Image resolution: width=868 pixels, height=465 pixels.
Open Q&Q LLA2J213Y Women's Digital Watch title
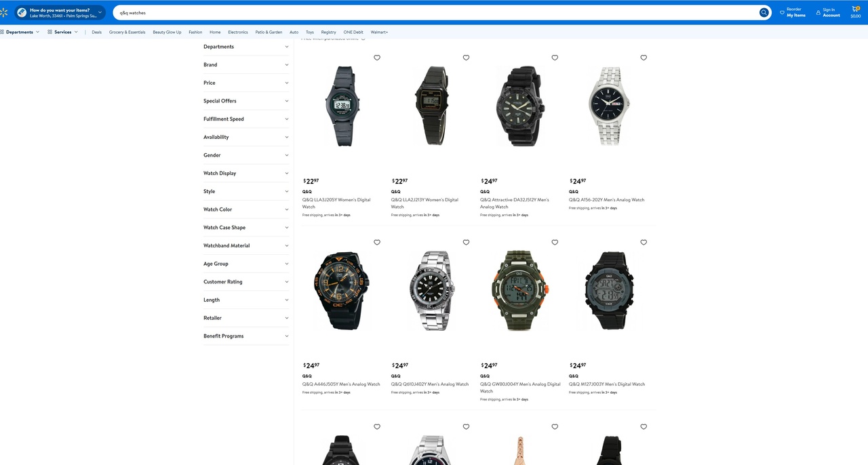point(425,203)
